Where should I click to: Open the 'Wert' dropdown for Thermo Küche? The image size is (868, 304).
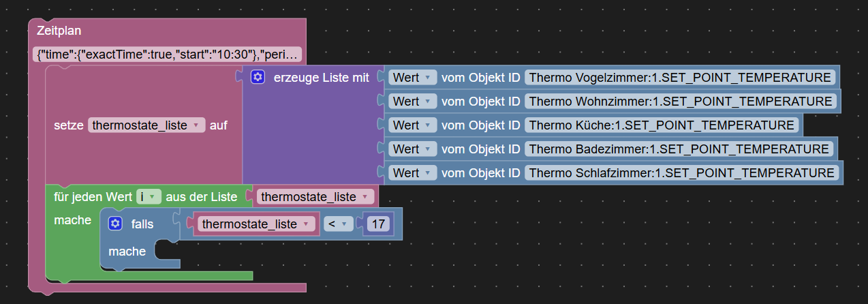413,125
